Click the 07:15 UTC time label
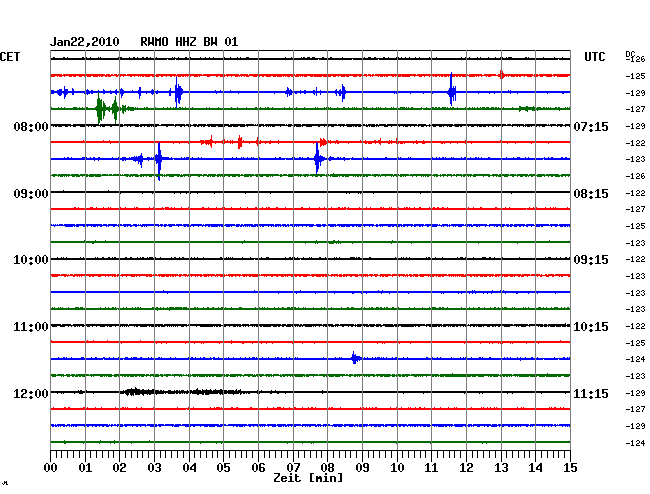650x494 pixels. pos(591,126)
